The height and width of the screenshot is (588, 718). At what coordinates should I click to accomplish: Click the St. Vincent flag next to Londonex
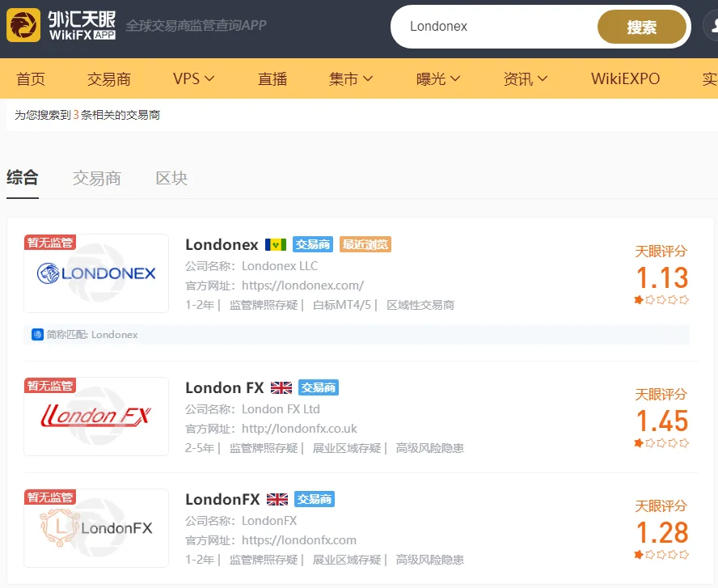point(276,245)
